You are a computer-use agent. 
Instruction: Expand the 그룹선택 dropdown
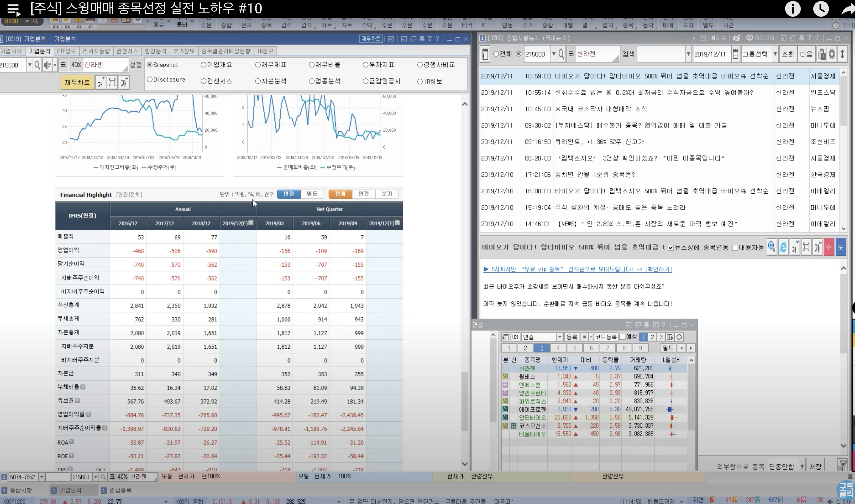[x=775, y=54]
